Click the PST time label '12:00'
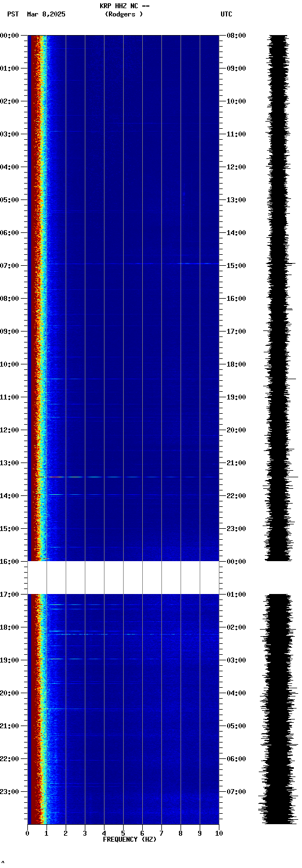 [x=10, y=430]
